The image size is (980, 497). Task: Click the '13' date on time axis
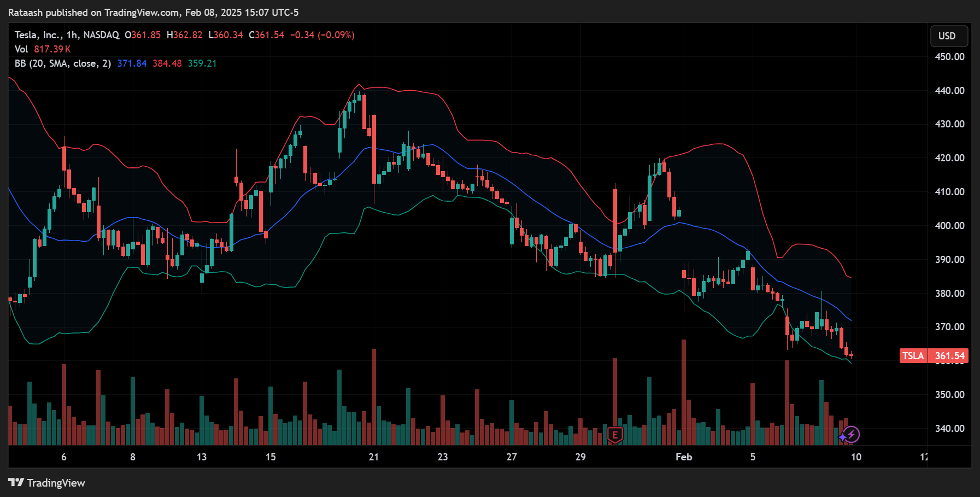202,457
